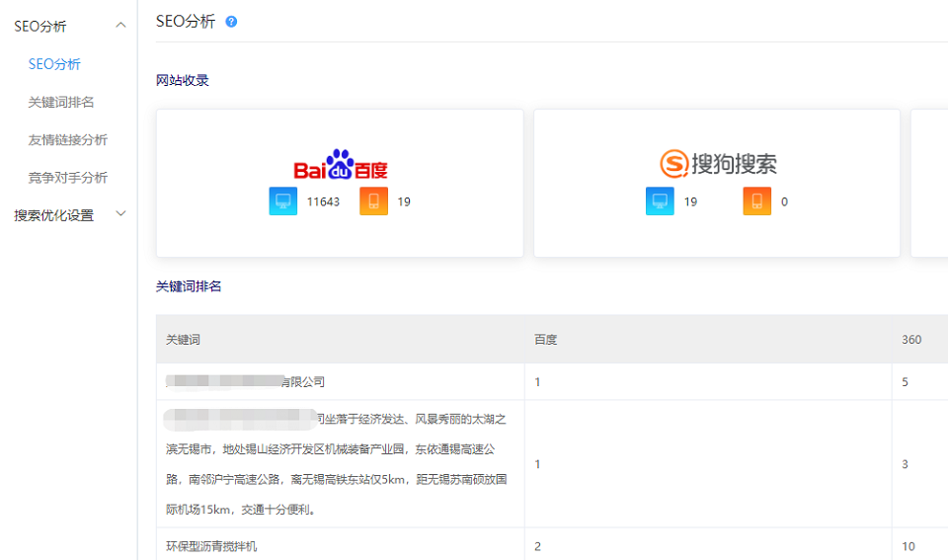This screenshot has height=560, width=948.
Task: Click Baidu's orange mobile index icon
Action: (373, 201)
